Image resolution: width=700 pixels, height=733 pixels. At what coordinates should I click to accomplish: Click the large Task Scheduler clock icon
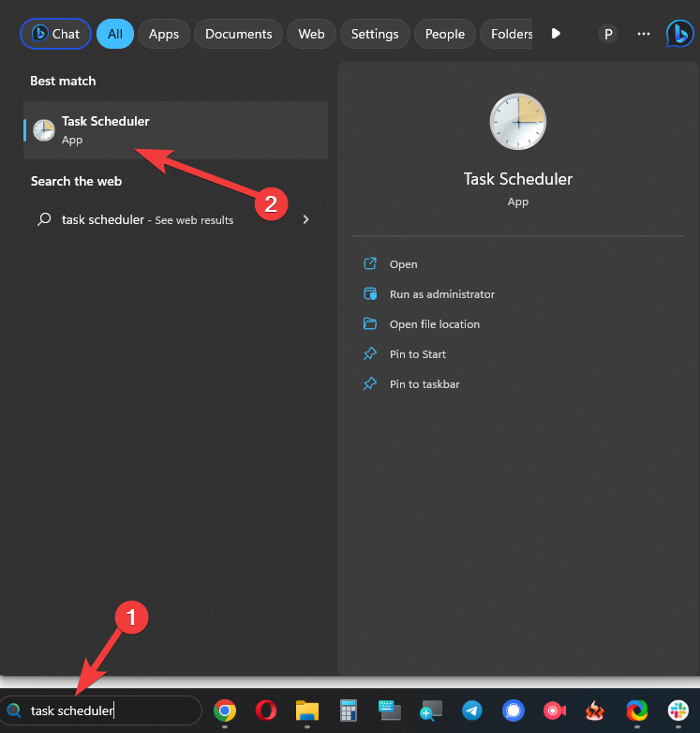click(517, 121)
